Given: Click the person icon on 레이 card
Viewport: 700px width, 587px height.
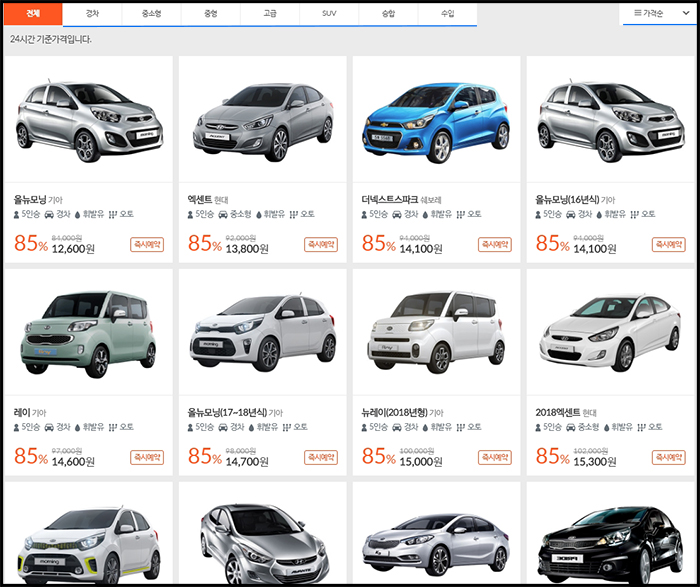Looking at the screenshot, I should pos(17,428).
